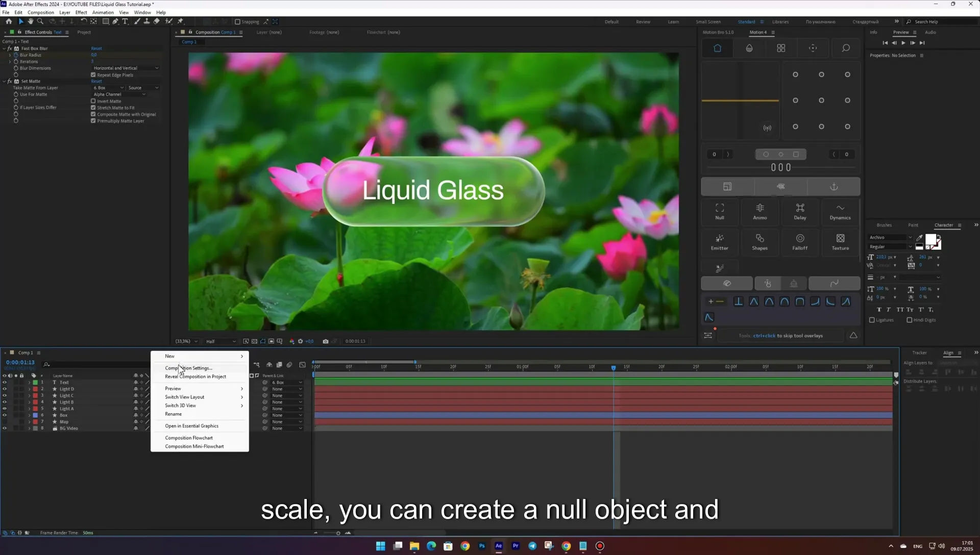980x555 pixels.
Task: Open the Texture tool in Motion panel
Action: pos(840,242)
